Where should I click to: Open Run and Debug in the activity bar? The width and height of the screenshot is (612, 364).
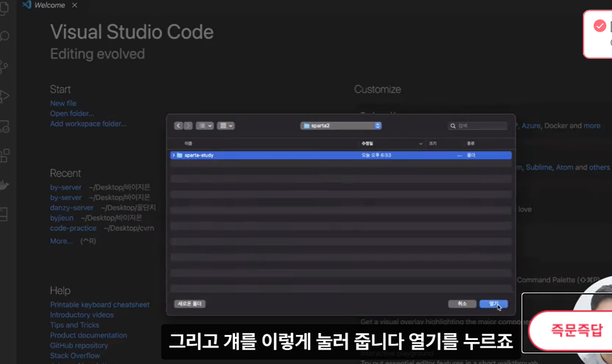(x=4, y=96)
